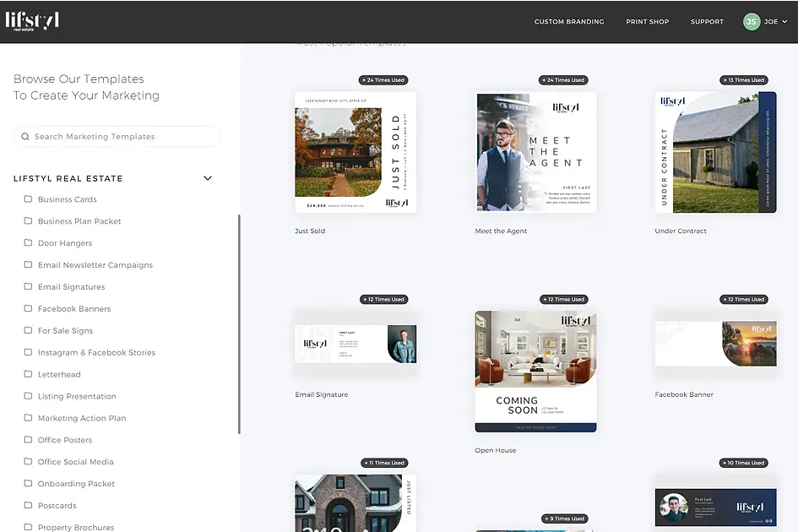Open For Sale Signs category

click(66, 331)
